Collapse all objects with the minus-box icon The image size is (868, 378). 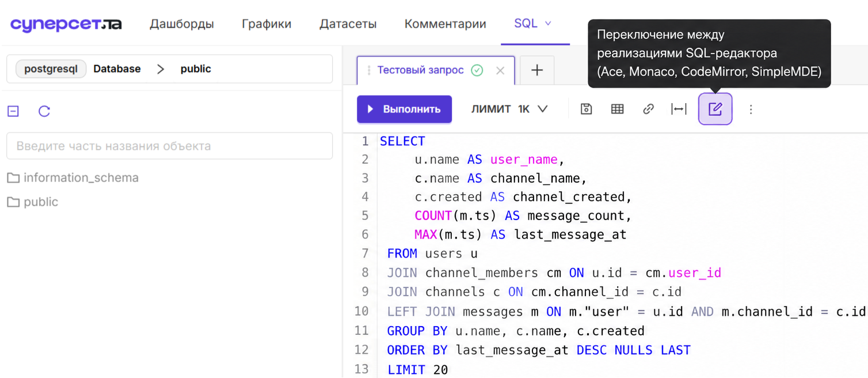point(13,111)
